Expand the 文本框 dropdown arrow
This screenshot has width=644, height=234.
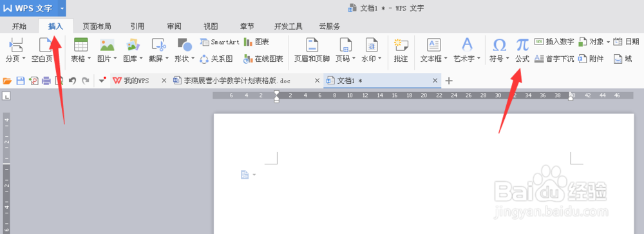coord(445,59)
